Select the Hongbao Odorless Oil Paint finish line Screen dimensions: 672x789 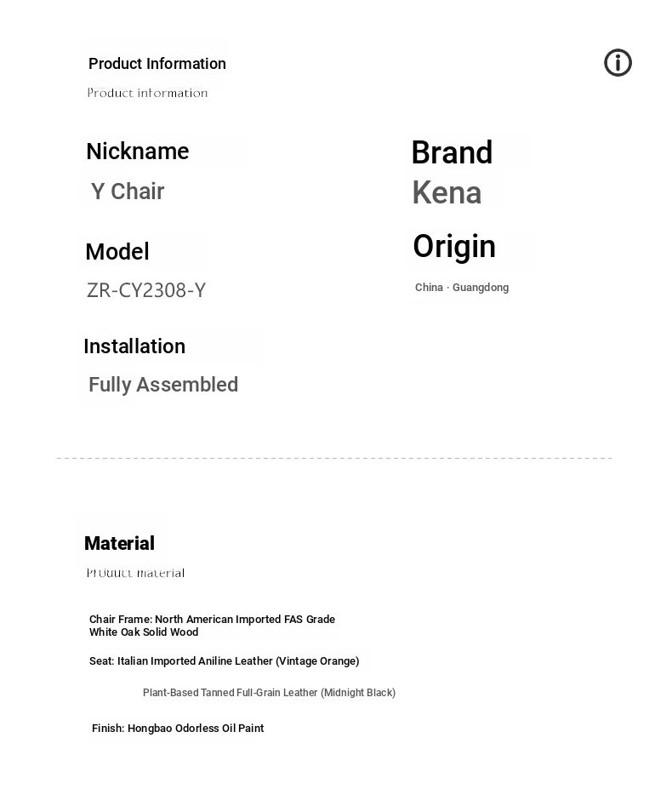178,728
